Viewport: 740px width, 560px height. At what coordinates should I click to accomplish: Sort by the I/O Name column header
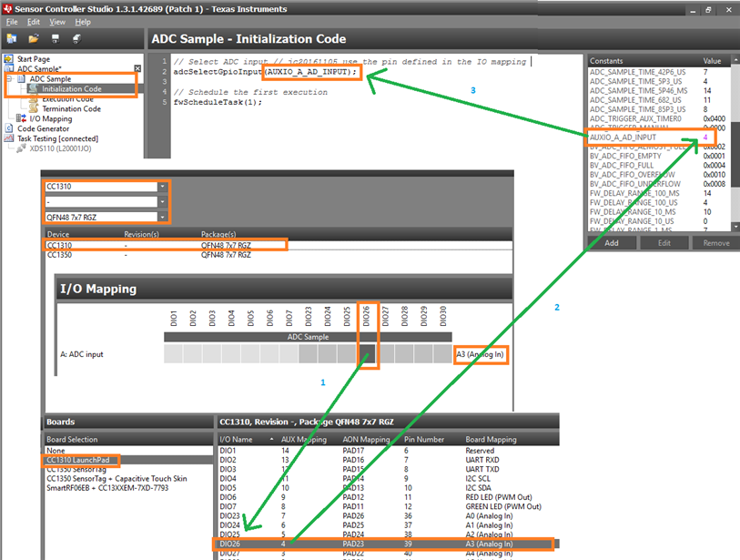click(x=248, y=439)
